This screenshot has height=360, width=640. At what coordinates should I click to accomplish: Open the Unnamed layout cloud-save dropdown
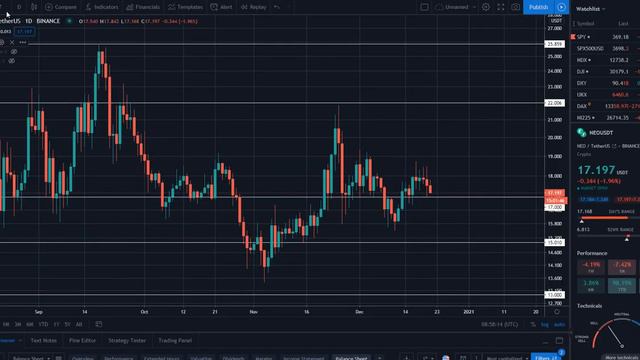pos(456,7)
